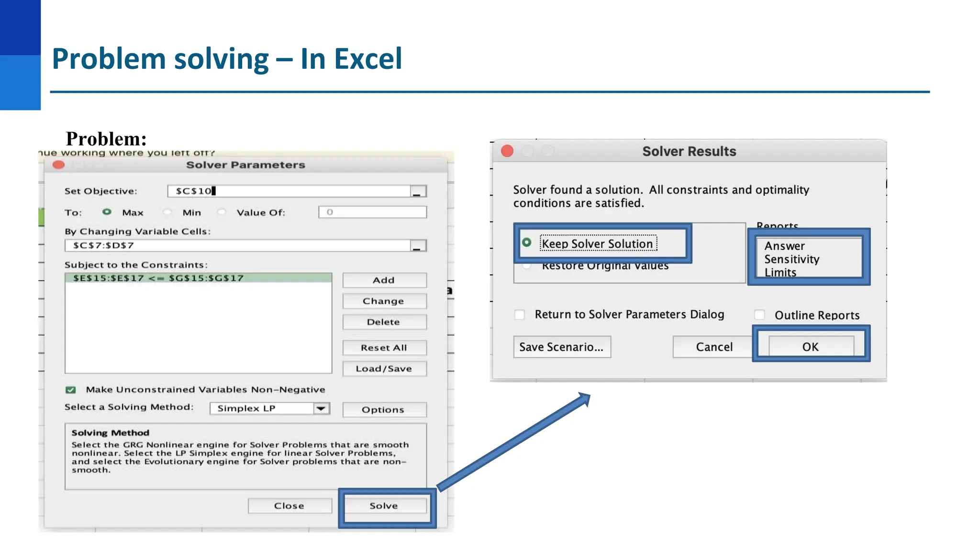
Task: Close the Solver Parameters window with red button
Action: pyautogui.click(x=59, y=165)
